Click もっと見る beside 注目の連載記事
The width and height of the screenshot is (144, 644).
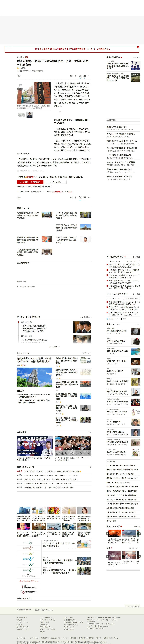click(136, 57)
